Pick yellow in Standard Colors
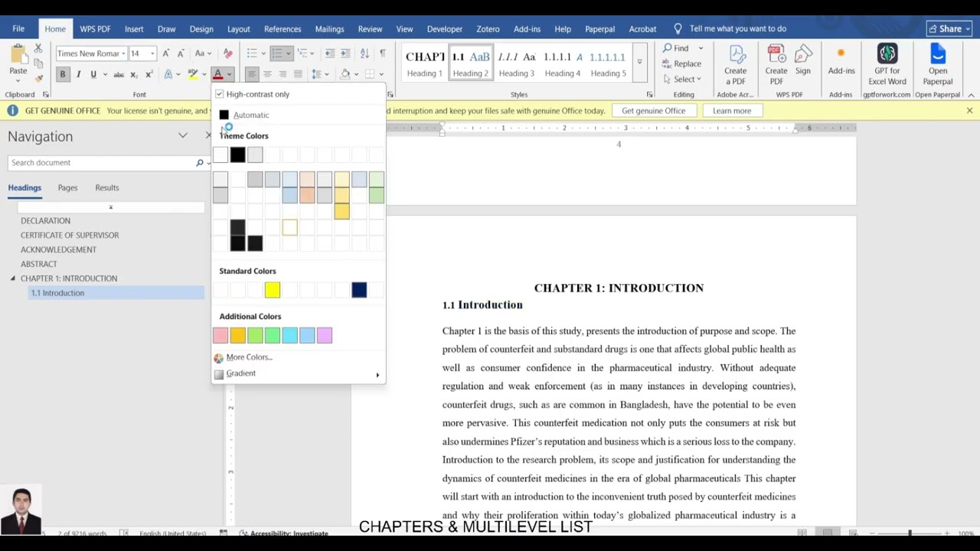The image size is (980, 551). [x=273, y=290]
